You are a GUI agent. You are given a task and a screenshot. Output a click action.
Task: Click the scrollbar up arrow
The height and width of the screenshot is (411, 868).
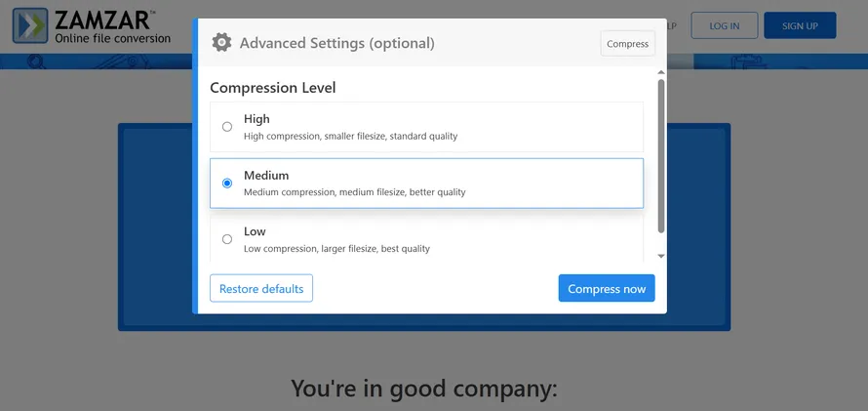[x=661, y=72]
